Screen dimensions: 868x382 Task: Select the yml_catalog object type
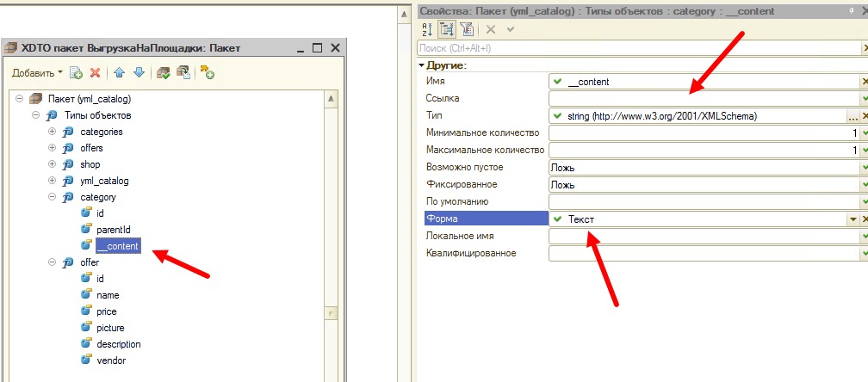point(104,181)
